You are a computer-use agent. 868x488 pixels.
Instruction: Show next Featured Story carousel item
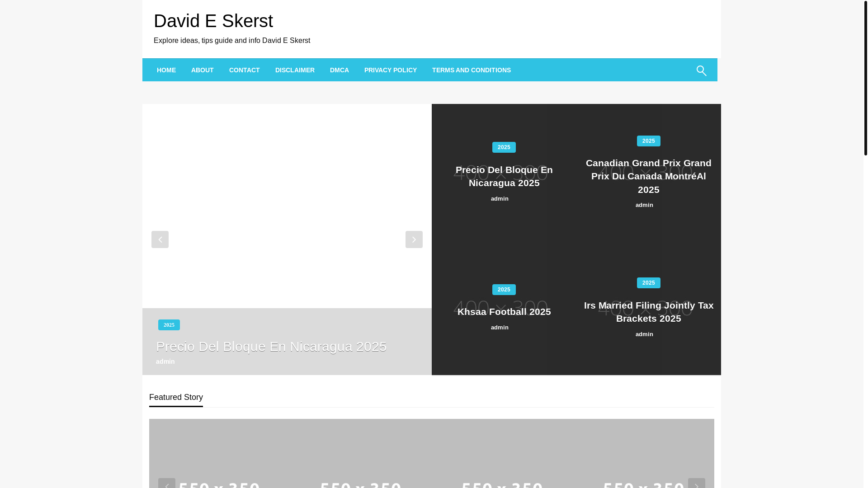pos(697,483)
